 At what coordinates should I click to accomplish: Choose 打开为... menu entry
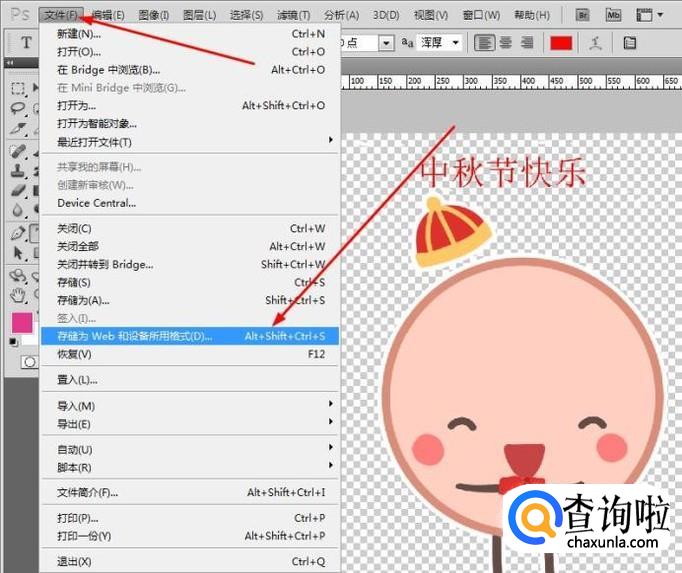190,106
